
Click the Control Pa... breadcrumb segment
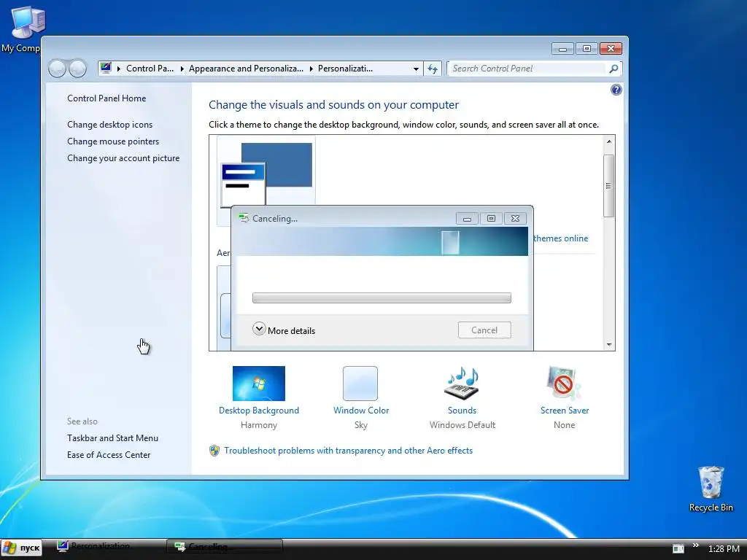(150, 69)
